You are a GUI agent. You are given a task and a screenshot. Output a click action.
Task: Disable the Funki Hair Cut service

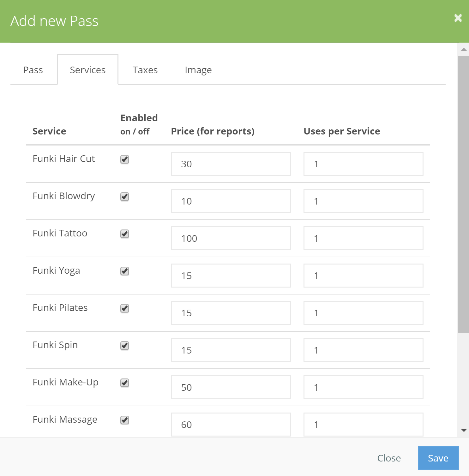click(124, 160)
